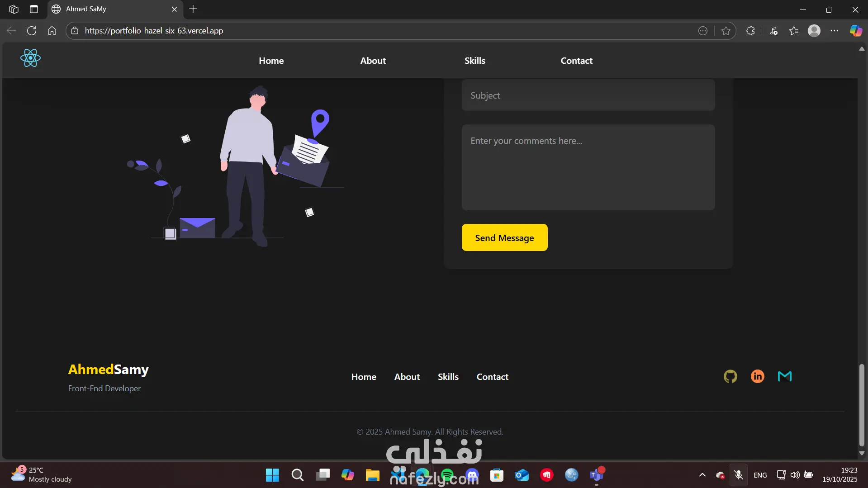This screenshot has height=488, width=868.
Task: Show hidden system tray icons
Action: (x=702, y=475)
